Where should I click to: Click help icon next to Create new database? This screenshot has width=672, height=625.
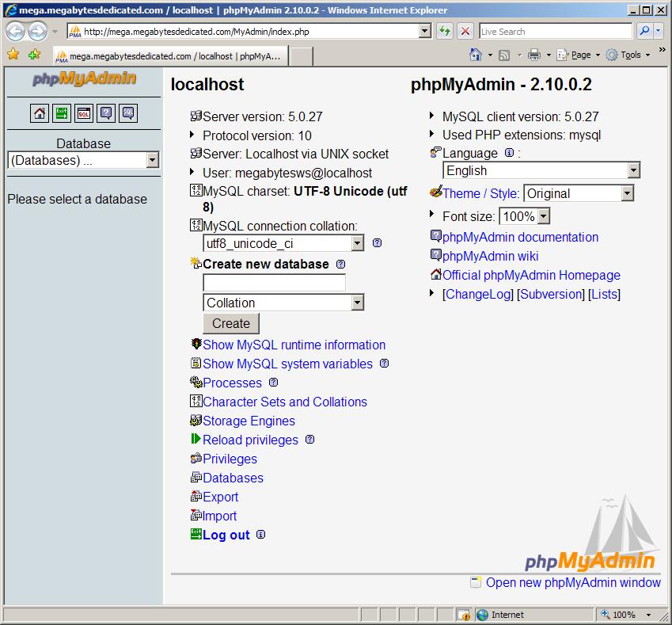(x=340, y=265)
